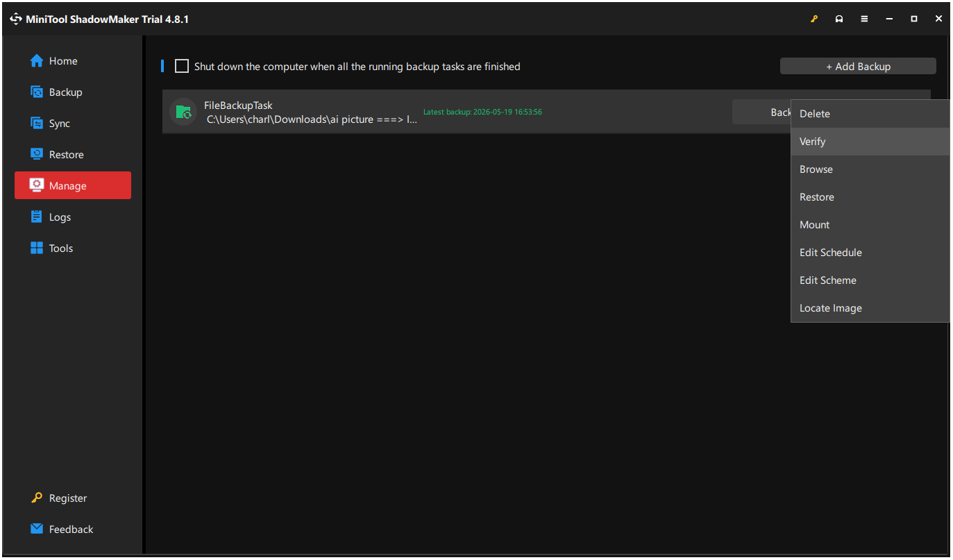Screen dimensions: 953x560
Task: Click the Sync icon in sidebar
Action: click(37, 124)
